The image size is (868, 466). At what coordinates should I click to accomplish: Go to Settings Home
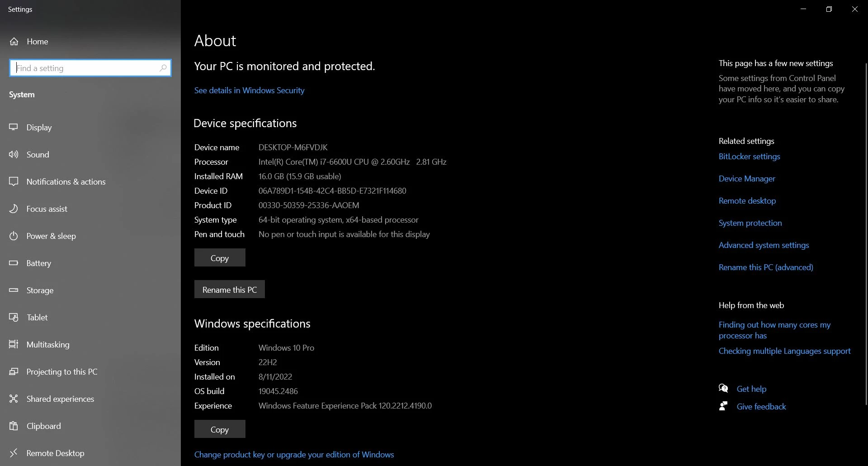pyautogui.click(x=90, y=42)
